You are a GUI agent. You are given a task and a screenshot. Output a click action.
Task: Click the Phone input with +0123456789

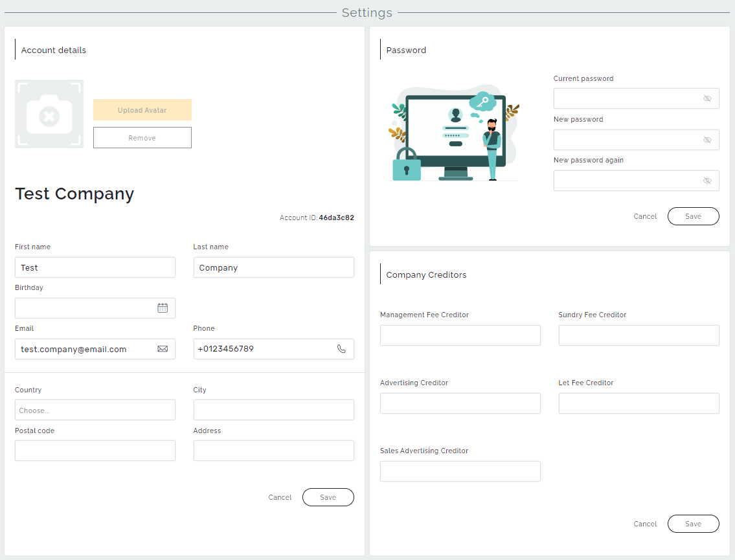274,349
